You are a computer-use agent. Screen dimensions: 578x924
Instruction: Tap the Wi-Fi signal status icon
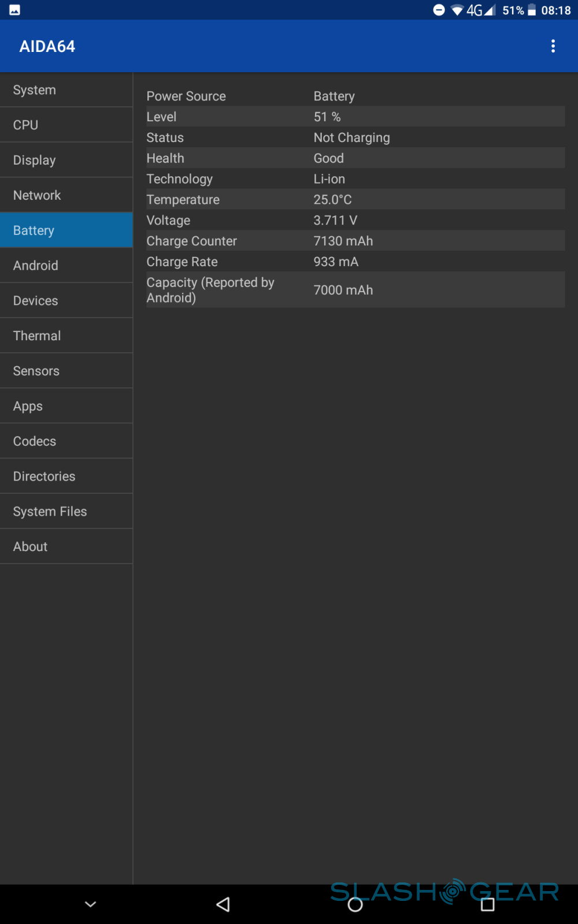coord(457,10)
